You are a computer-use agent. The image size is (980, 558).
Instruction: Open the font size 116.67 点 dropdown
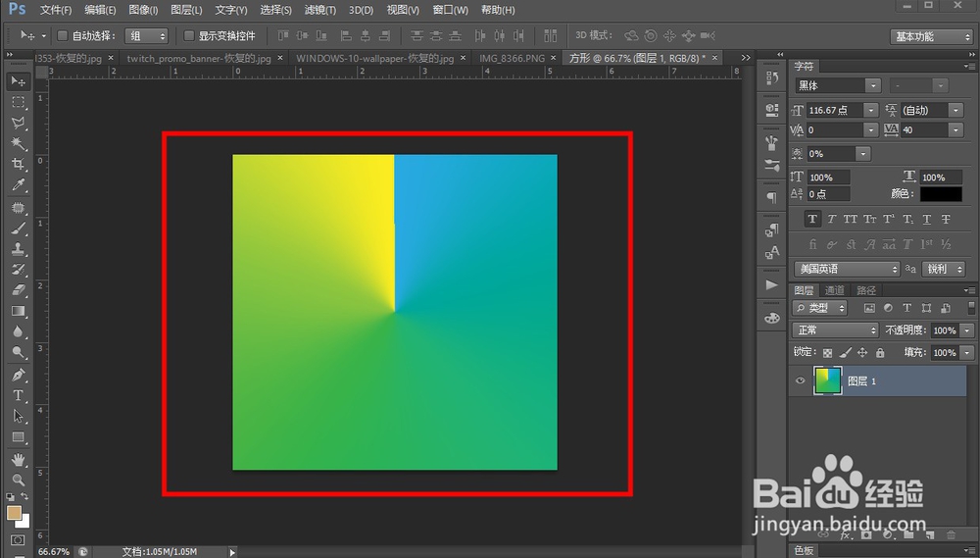(871, 110)
